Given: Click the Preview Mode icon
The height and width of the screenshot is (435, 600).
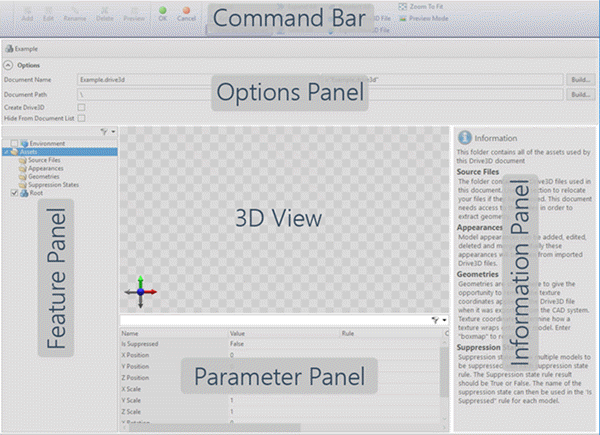Looking at the screenshot, I should (x=401, y=19).
